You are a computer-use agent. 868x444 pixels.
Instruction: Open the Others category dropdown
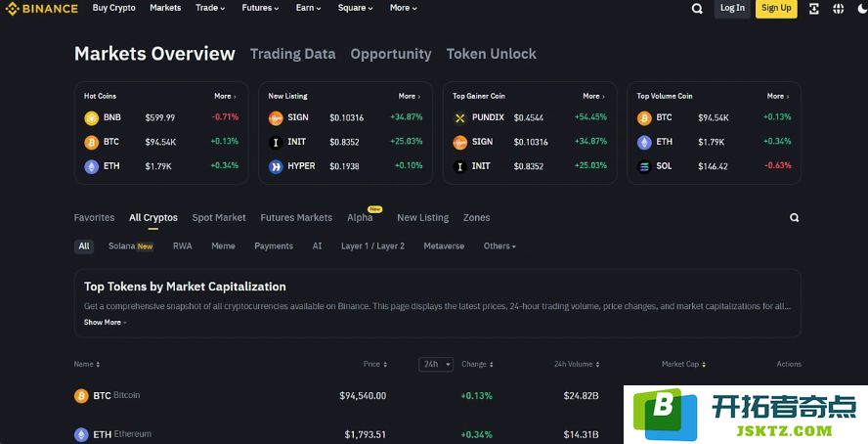[499, 245]
